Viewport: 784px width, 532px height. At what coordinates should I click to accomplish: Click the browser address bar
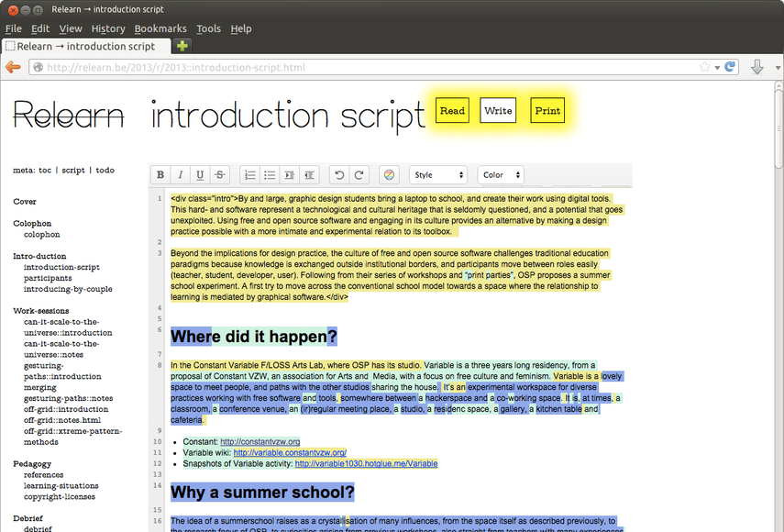click(x=367, y=67)
